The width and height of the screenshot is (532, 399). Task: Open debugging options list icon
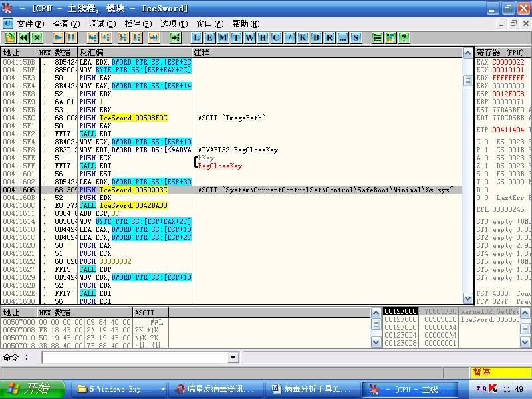[x=377, y=37]
